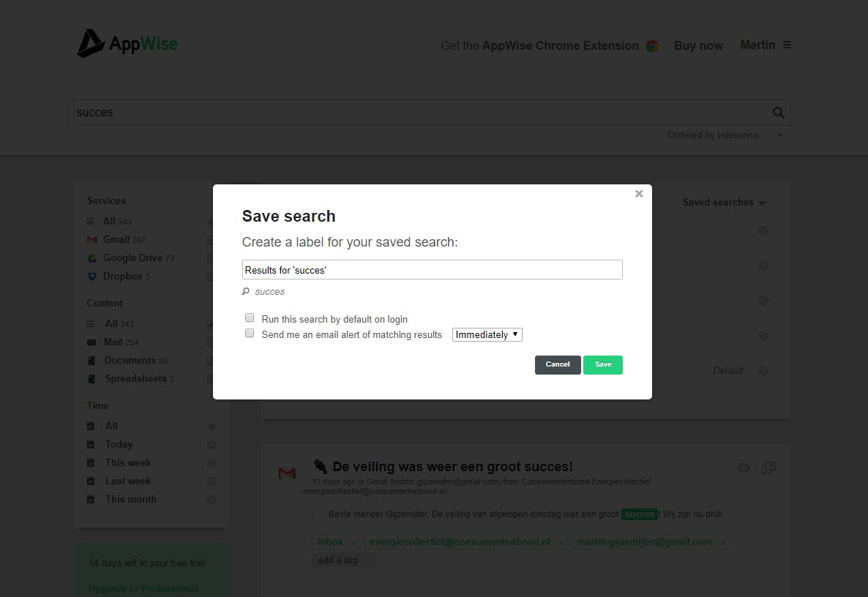This screenshot has width=868, height=597.
Task: Click the calendar icon beside Today
Action: point(91,444)
